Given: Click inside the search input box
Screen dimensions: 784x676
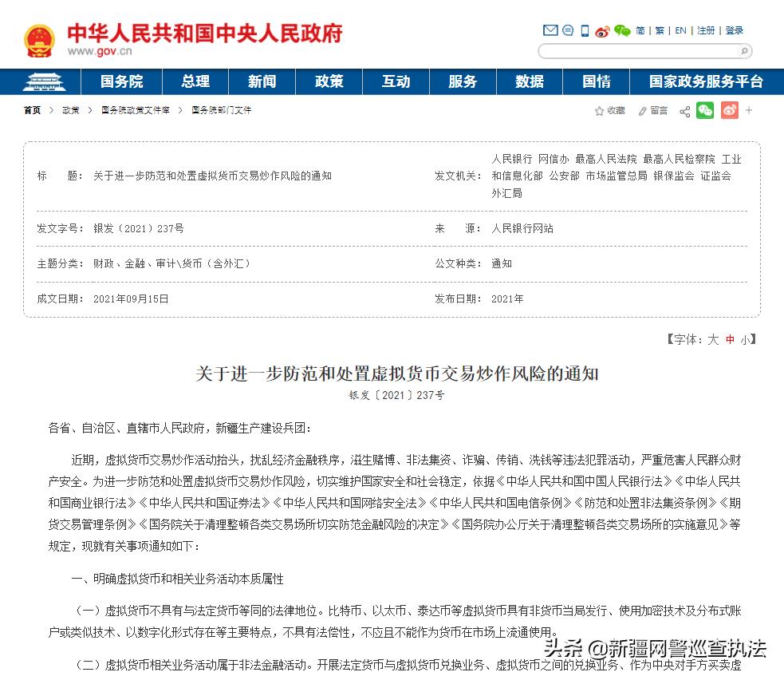Looking at the screenshot, I should (x=638, y=50).
